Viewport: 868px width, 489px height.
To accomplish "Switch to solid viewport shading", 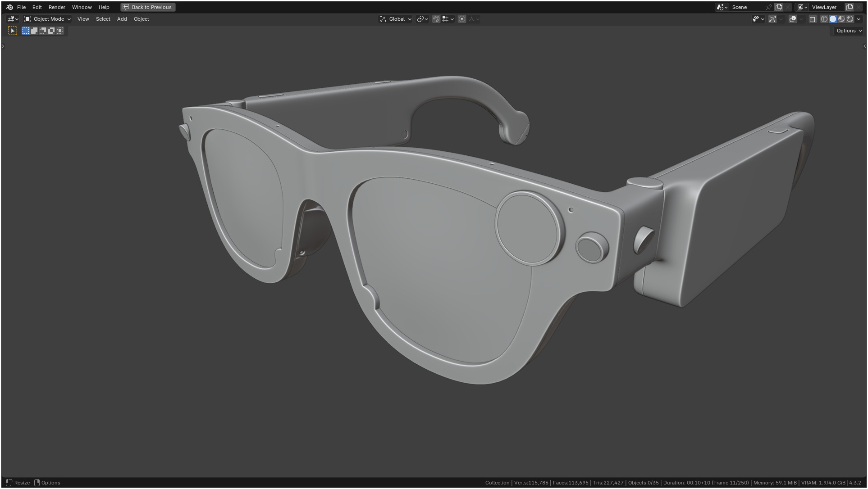I will tap(833, 19).
